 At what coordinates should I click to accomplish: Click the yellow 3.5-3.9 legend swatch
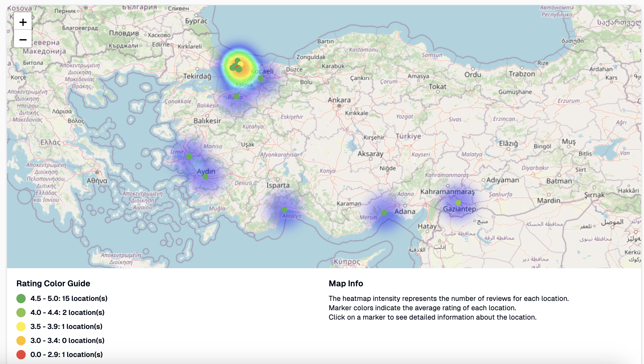(x=21, y=326)
